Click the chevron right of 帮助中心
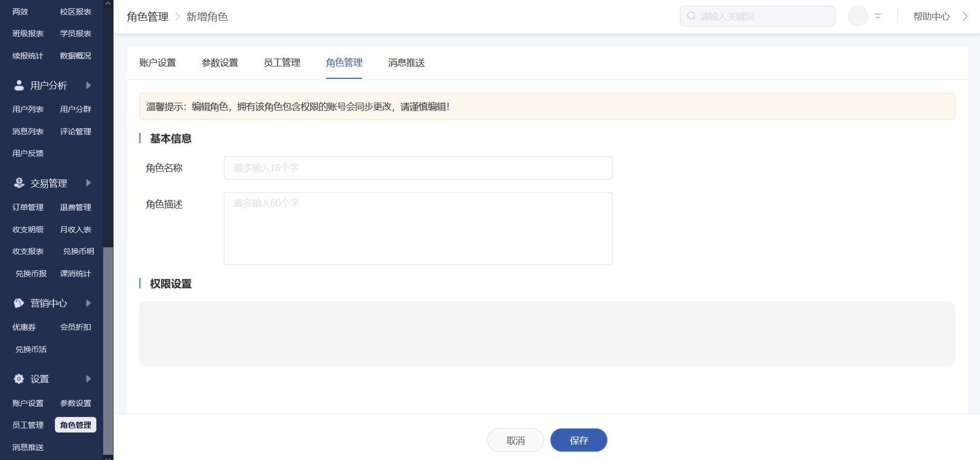980x460 pixels. click(965, 16)
